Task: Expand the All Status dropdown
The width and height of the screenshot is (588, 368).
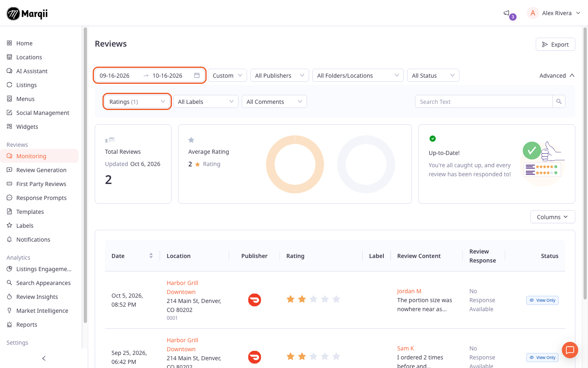Action: 433,75
